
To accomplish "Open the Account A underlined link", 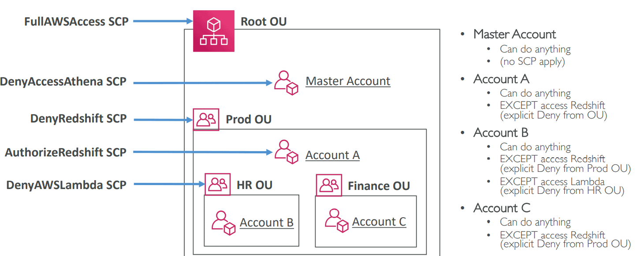I will pos(332,155).
